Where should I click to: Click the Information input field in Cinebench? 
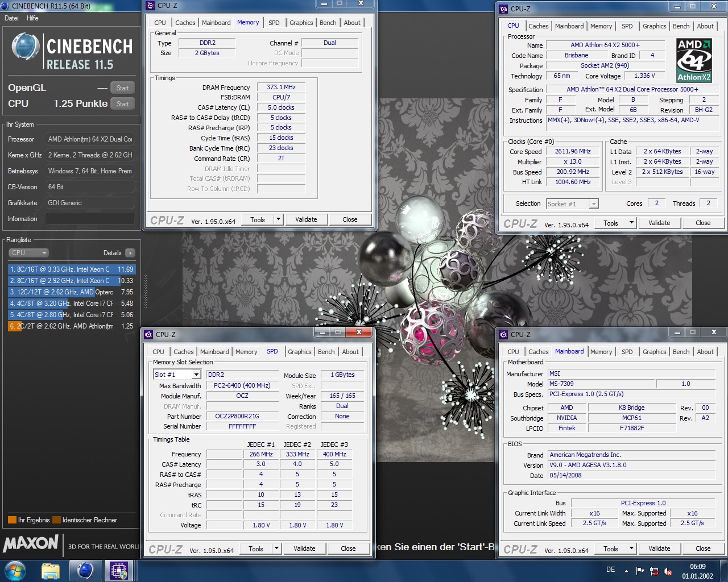(90, 219)
